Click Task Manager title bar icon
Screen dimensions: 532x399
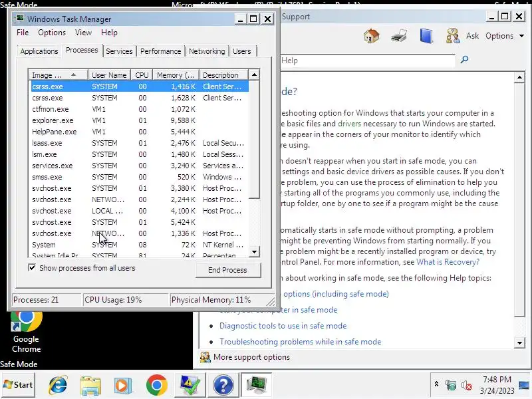coord(21,19)
